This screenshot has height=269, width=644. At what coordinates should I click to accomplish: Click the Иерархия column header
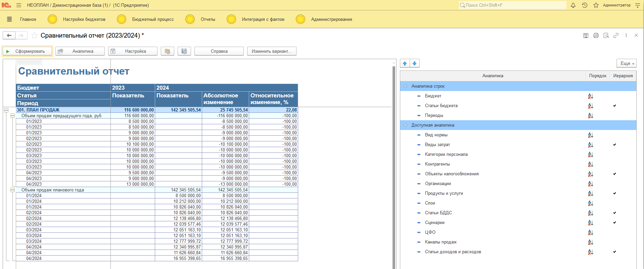[623, 76]
